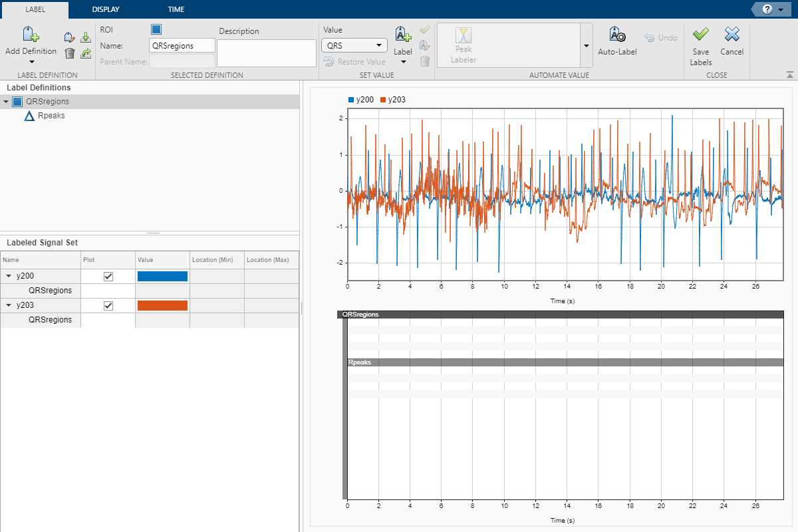The image size is (798, 532).
Task: Click the Restore Value button
Action: coord(354,62)
